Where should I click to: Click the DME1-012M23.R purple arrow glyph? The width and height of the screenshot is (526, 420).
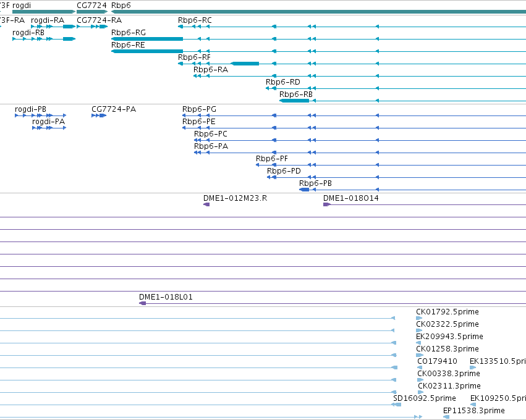tap(206, 205)
